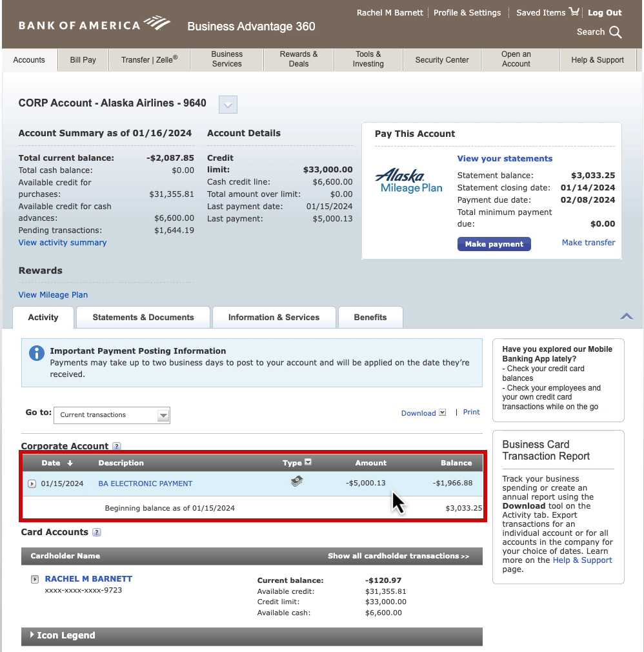Switch to Statements & Documents tab
Viewport: 644px width, 652px height.
pyautogui.click(x=143, y=317)
